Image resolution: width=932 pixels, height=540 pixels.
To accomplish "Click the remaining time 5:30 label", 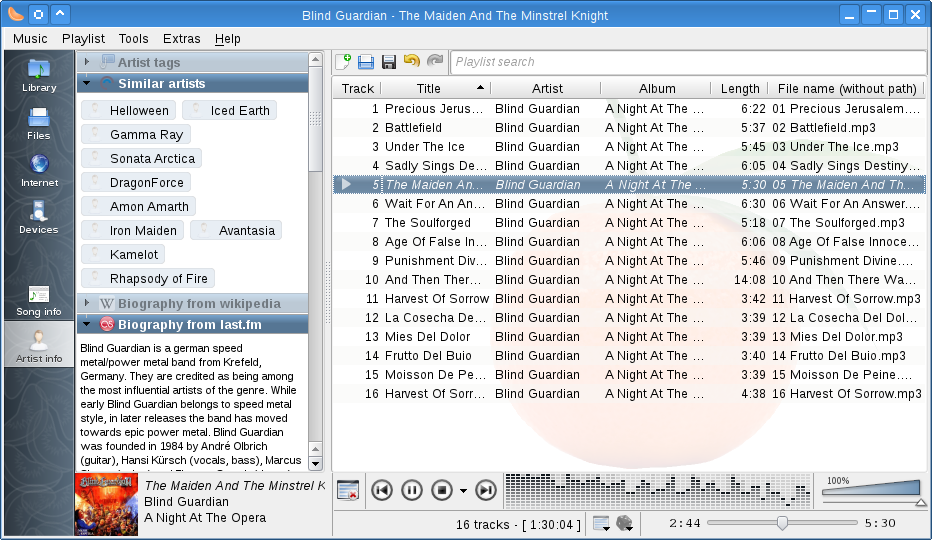I will tap(880, 523).
